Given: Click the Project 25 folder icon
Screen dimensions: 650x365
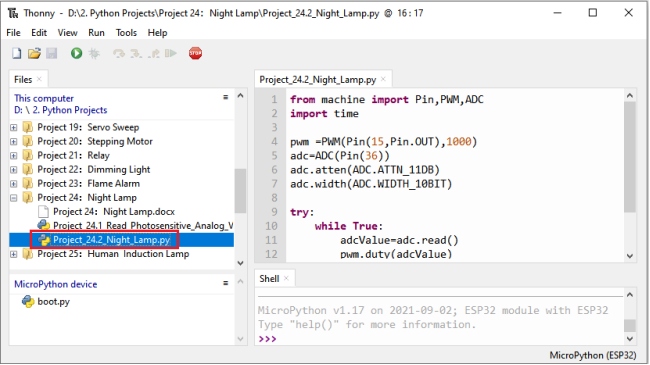Looking at the screenshot, I should 28,254.
